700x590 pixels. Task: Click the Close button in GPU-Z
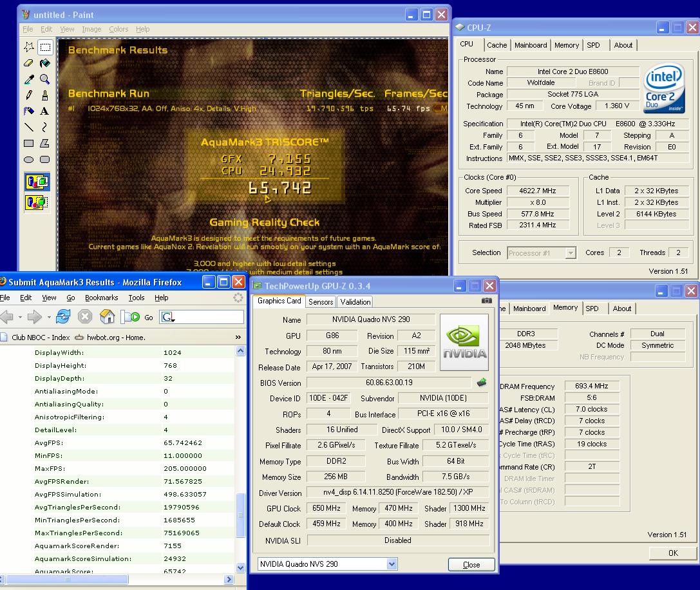tap(471, 564)
